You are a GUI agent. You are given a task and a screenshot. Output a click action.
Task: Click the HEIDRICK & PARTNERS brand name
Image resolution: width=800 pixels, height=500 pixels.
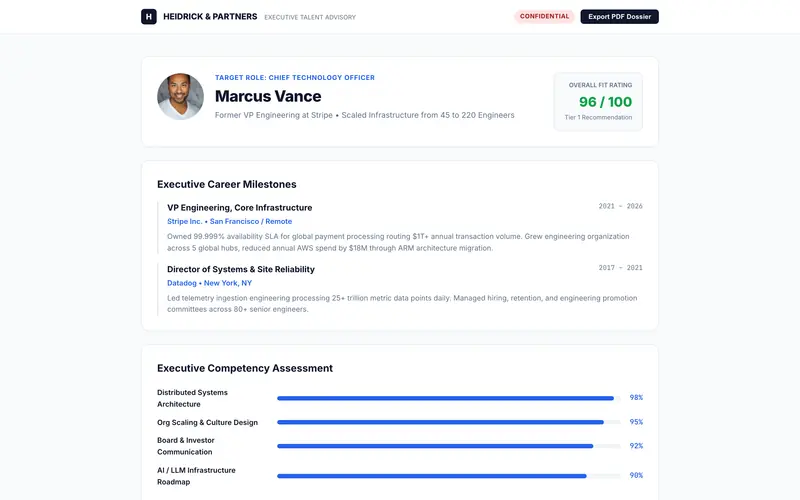click(x=210, y=16)
